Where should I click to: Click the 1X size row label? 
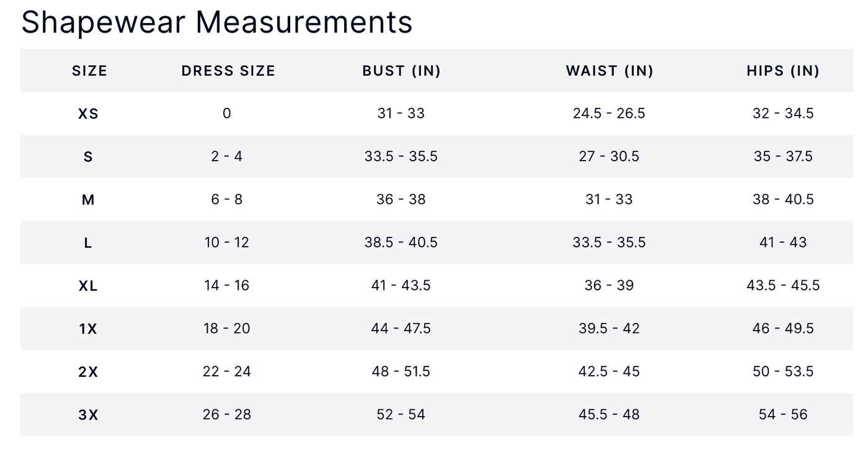coord(88,329)
